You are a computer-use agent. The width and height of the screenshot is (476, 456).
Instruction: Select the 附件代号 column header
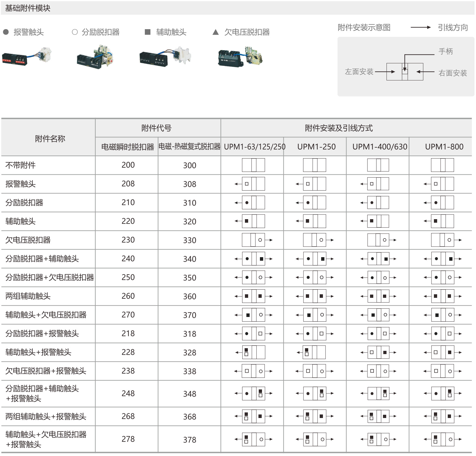[x=156, y=128]
